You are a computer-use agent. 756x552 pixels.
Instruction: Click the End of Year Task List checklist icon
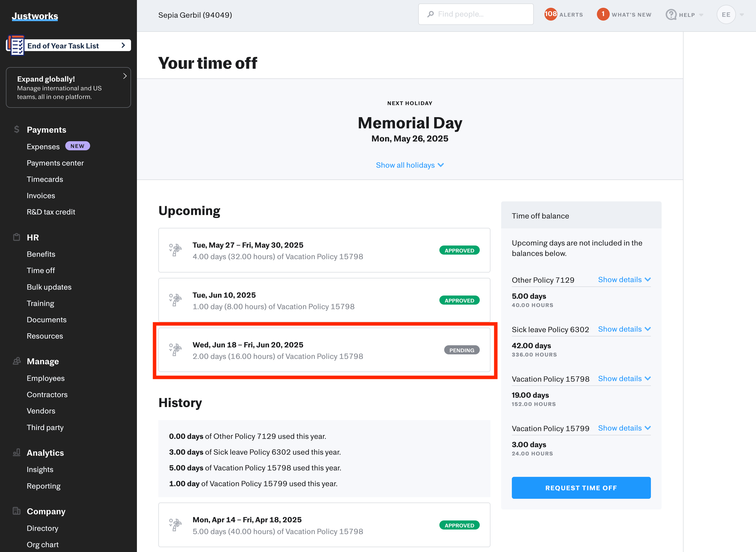click(x=16, y=45)
